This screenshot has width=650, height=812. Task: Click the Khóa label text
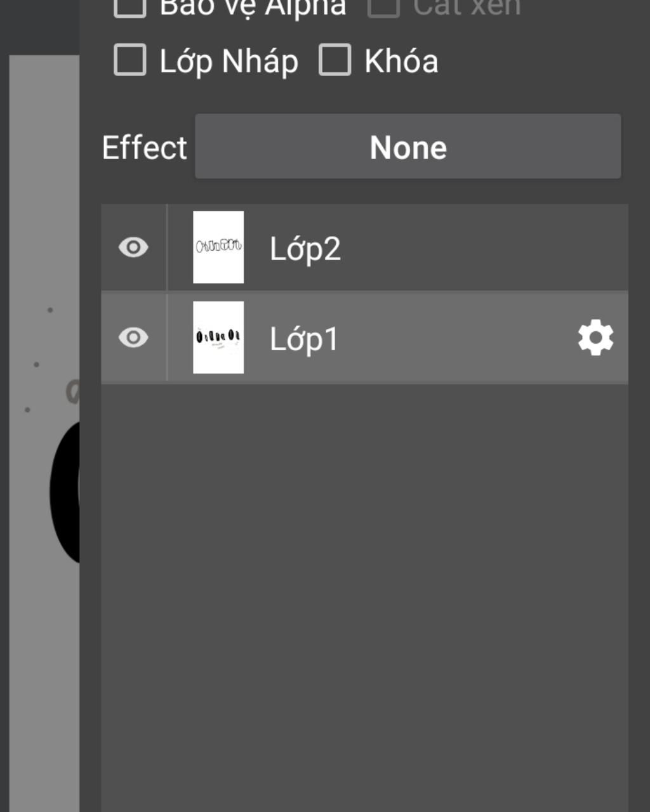point(401,61)
